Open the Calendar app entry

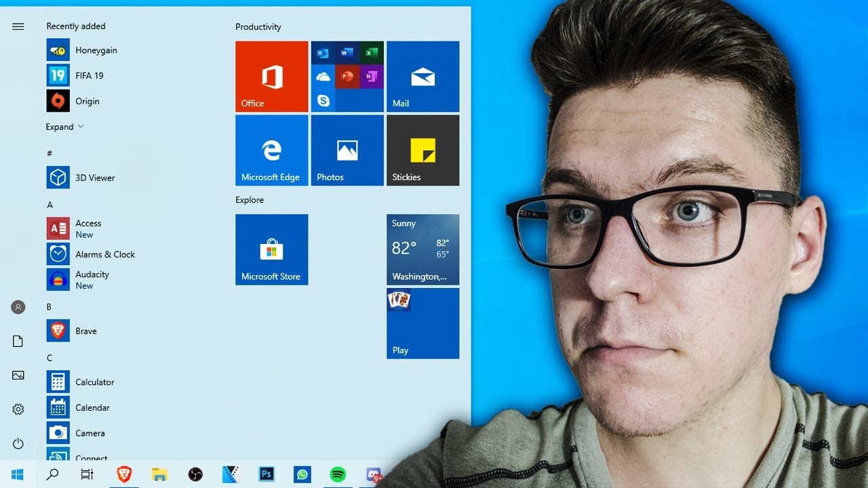coord(79,407)
